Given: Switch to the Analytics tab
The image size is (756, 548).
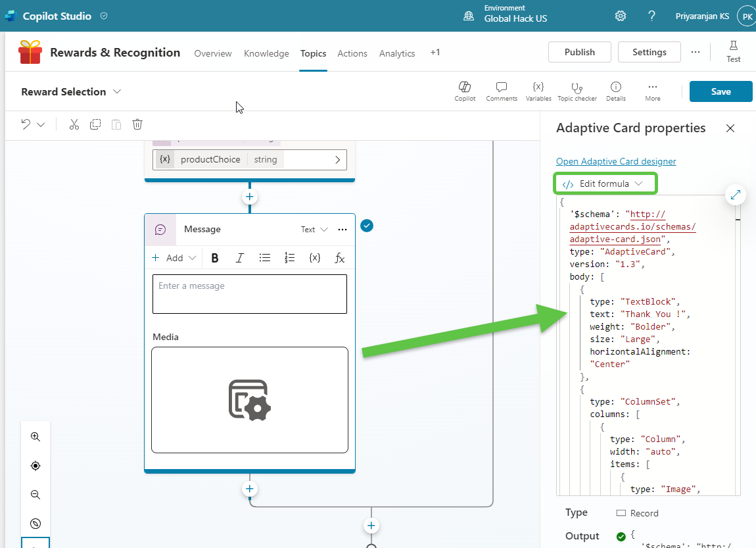Looking at the screenshot, I should pyautogui.click(x=397, y=53).
